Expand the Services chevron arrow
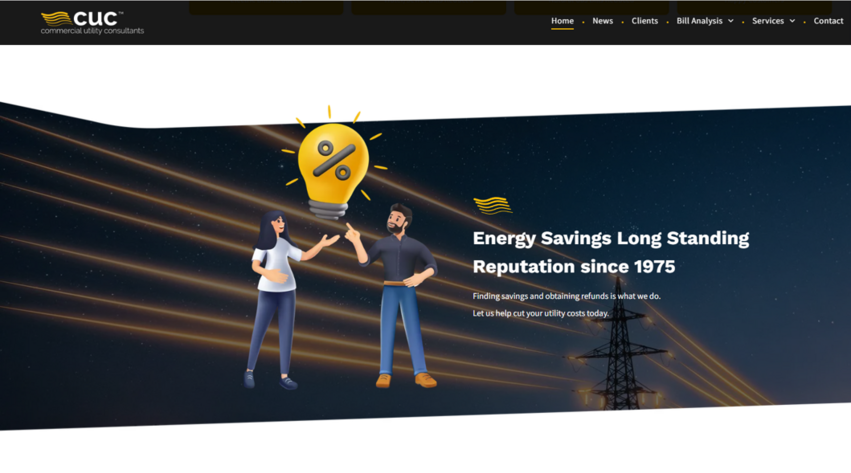Image resolution: width=851 pixels, height=473 pixels. click(792, 21)
